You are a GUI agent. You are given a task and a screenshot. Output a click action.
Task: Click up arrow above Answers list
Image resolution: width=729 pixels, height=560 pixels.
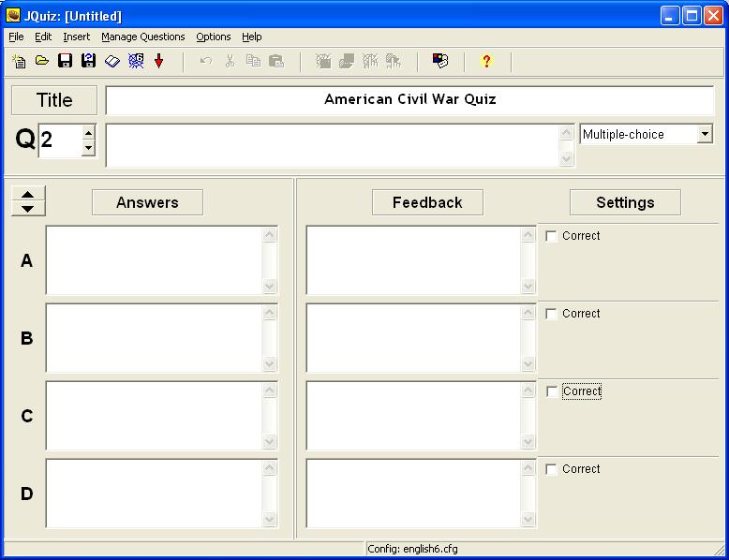tap(28, 194)
